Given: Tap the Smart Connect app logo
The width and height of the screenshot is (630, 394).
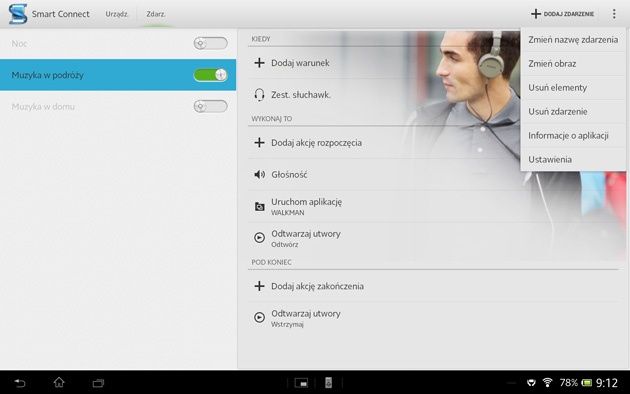Looking at the screenshot, I should point(18,14).
